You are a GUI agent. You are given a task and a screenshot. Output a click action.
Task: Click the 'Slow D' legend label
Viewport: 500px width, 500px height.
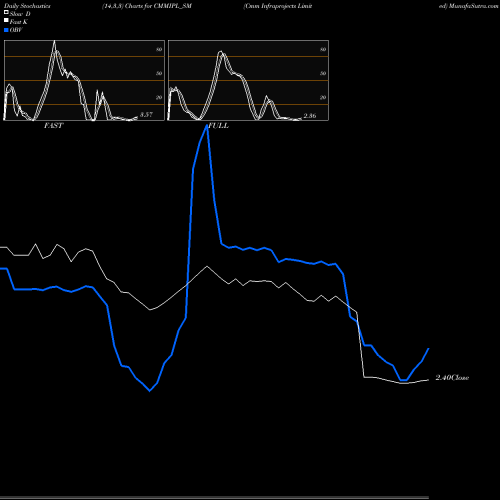click(x=20, y=14)
